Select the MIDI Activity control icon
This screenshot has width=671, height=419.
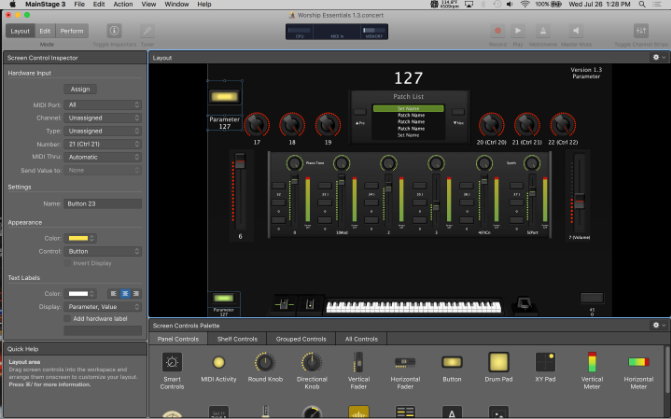click(x=219, y=363)
